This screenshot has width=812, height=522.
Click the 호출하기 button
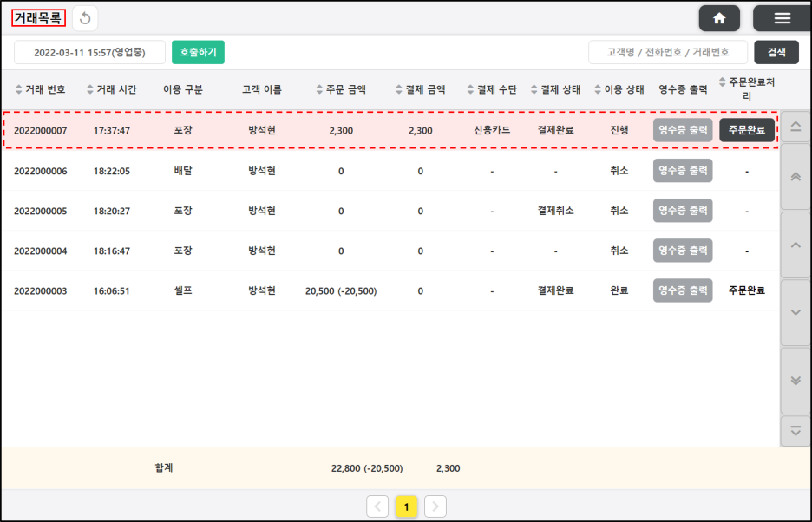click(198, 52)
